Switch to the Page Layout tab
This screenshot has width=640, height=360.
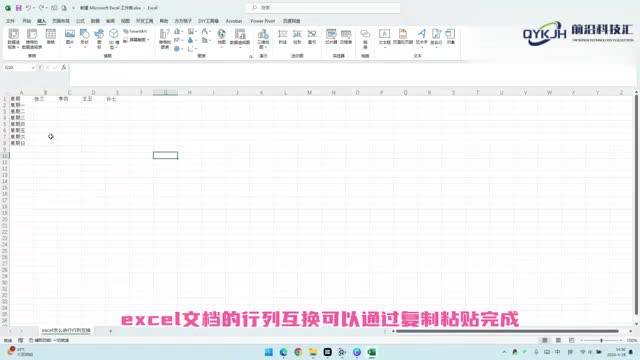(x=60, y=21)
